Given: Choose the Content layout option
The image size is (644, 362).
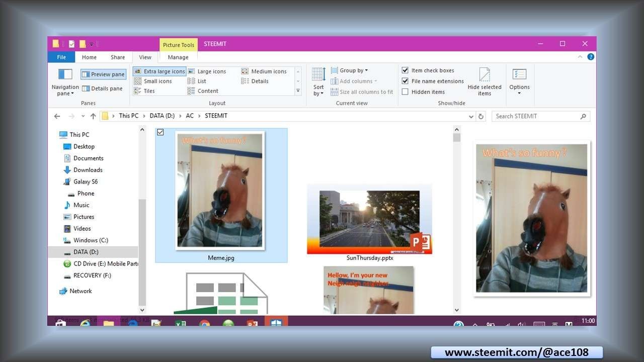Looking at the screenshot, I should tap(203, 91).
